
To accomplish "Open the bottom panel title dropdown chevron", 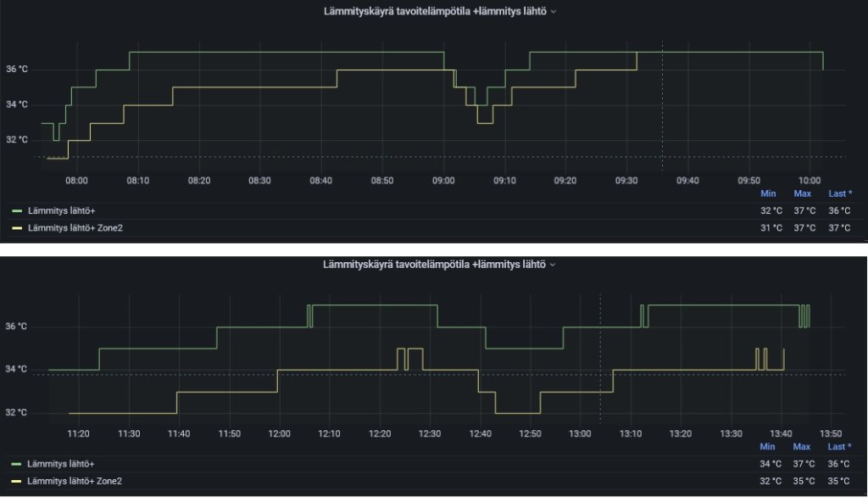I will coord(552,265).
